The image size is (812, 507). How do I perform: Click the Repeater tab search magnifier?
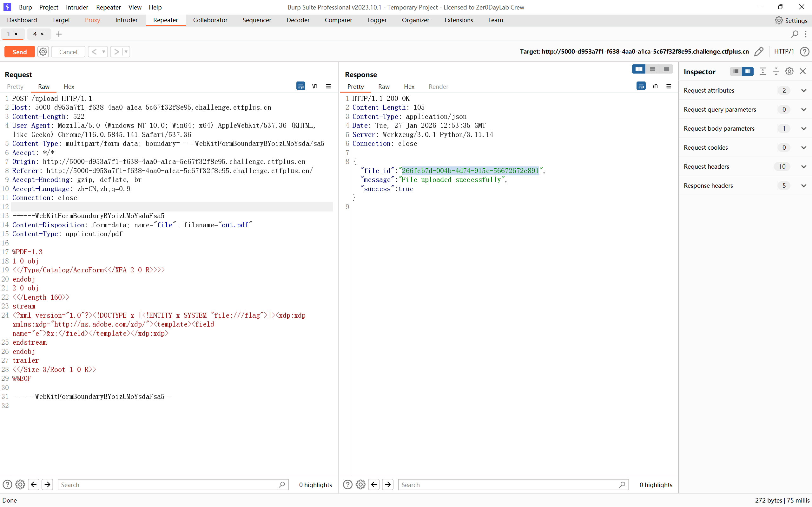point(794,34)
